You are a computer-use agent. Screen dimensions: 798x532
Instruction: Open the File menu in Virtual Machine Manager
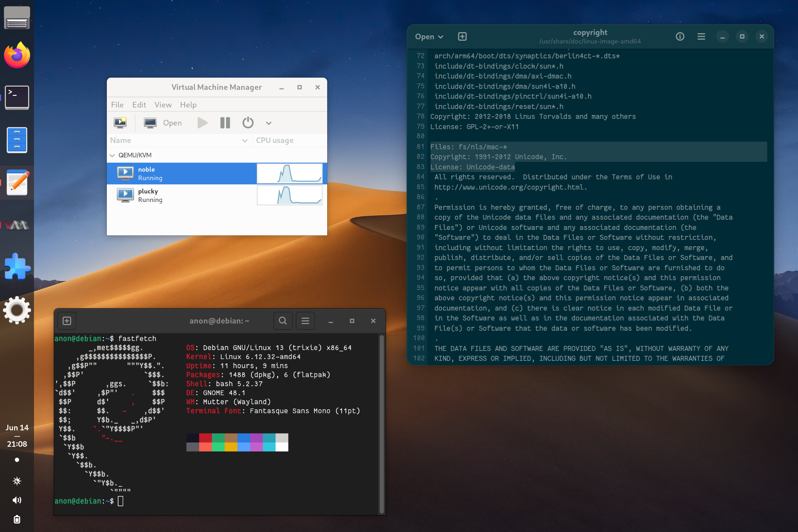[x=117, y=105]
